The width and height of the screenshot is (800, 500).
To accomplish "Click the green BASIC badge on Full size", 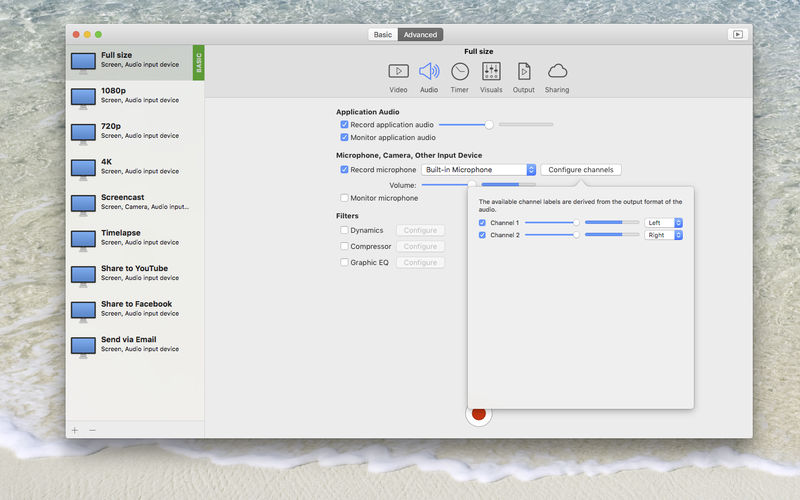I will pyautogui.click(x=198, y=62).
